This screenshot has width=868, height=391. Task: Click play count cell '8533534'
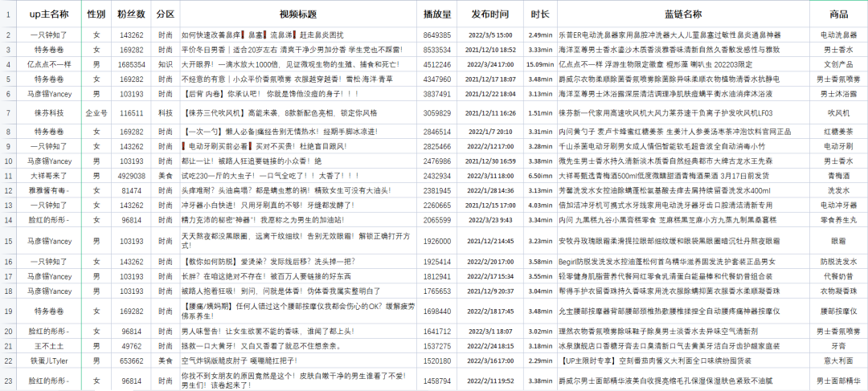(436, 50)
